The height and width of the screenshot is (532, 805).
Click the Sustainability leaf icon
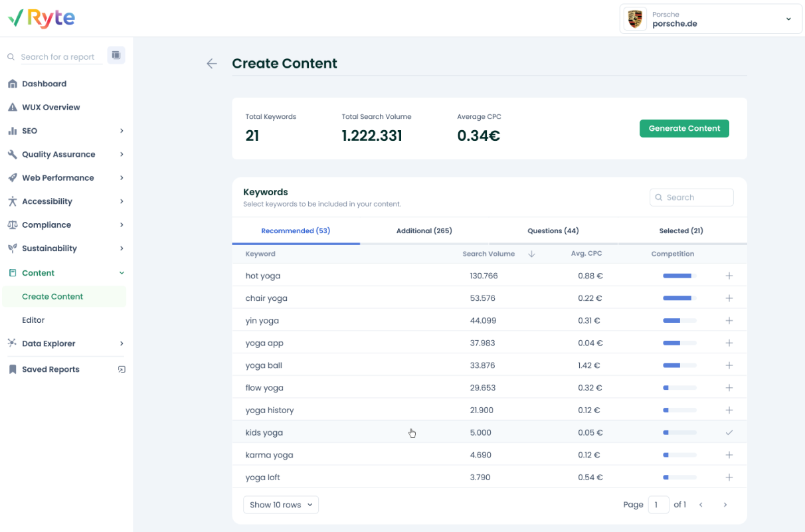(12, 248)
